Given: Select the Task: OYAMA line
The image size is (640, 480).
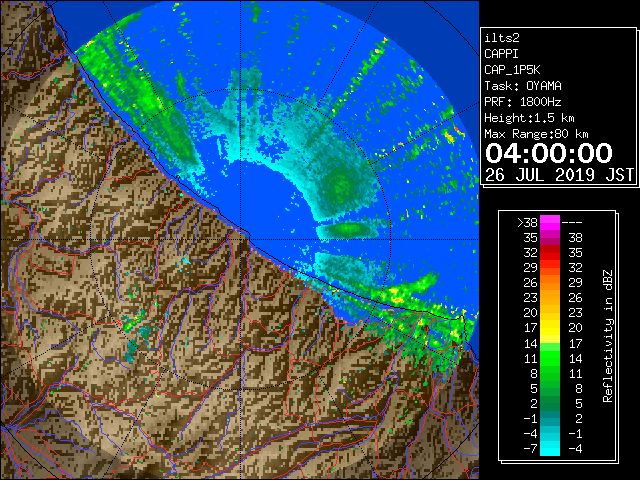Looking at the screenshot, I should tap(523, 86).
